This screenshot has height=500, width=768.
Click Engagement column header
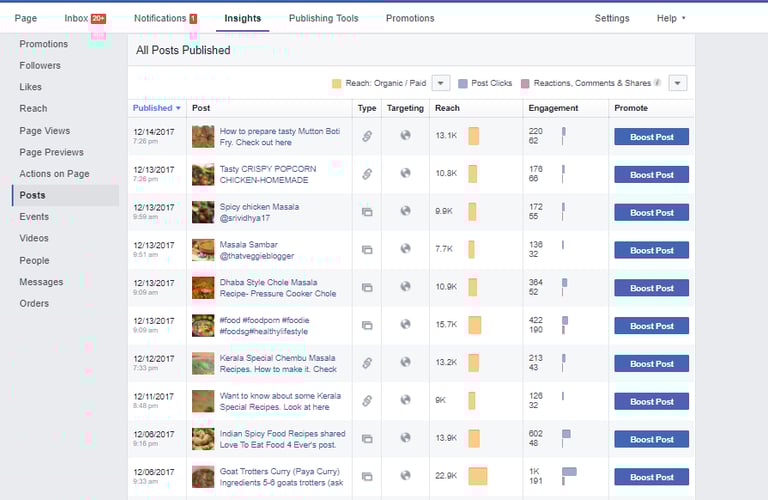[553, 108]
